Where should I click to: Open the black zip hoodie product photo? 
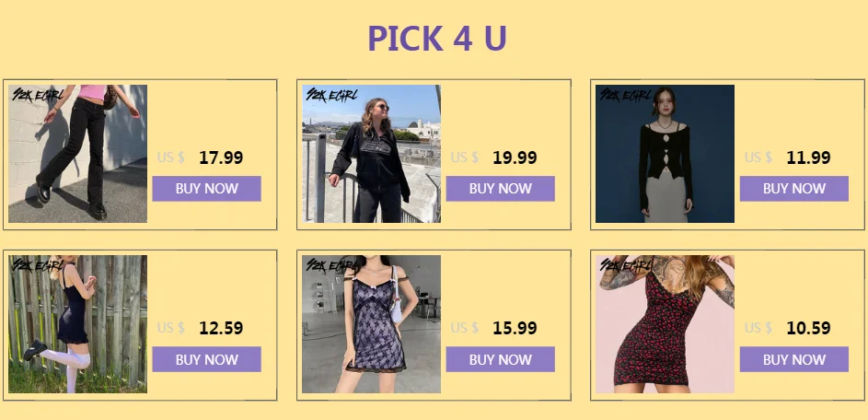coord(372,154)
